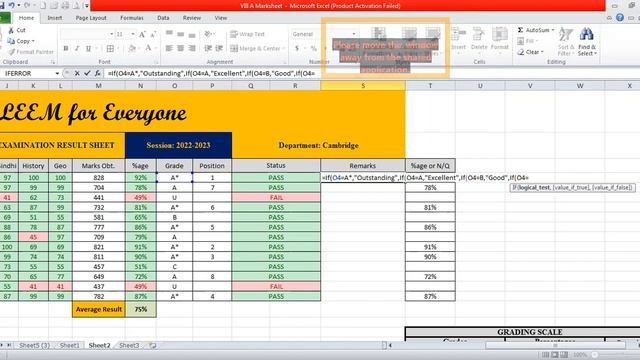The image size is (640, 360).
Task: Click the Middle Align icon
Action: (x=180, y=34)
